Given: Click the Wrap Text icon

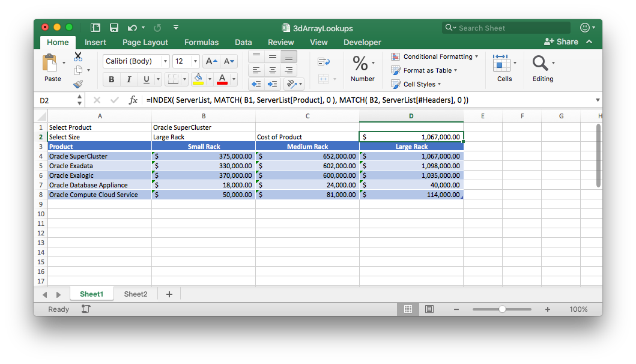Looking at the screenshot, I should tap(324, 62).
